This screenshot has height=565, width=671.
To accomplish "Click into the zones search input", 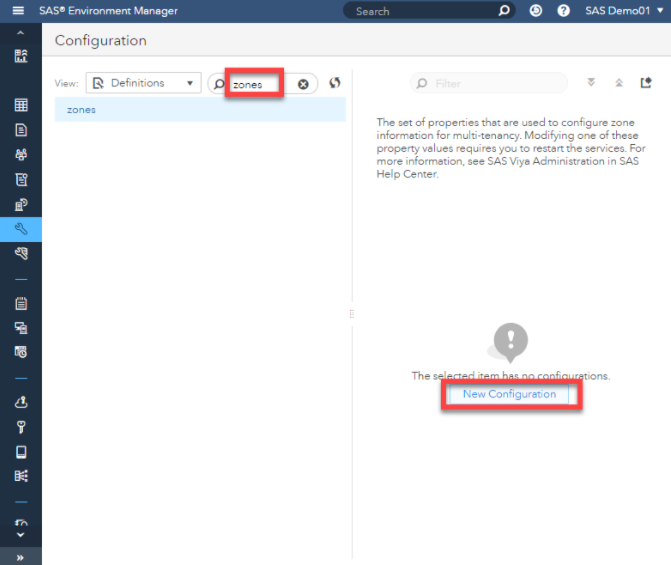I will pyautogui.click(x=262, y=84).
